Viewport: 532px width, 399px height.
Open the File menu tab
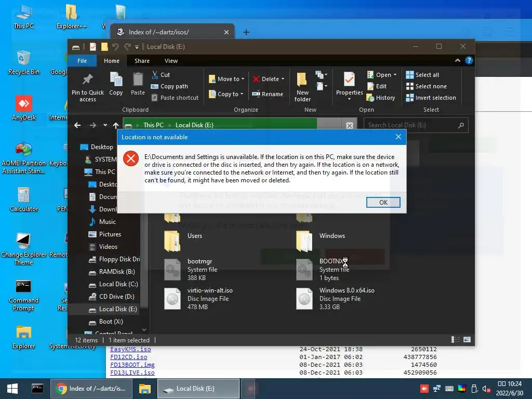pyautogui.click(x=82, y=61)
